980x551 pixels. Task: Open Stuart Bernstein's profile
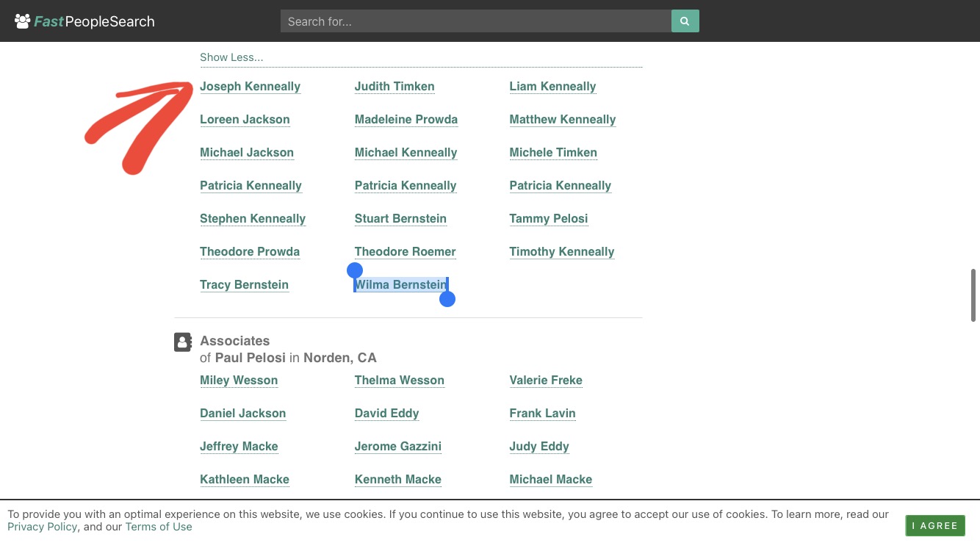point(400,219)
